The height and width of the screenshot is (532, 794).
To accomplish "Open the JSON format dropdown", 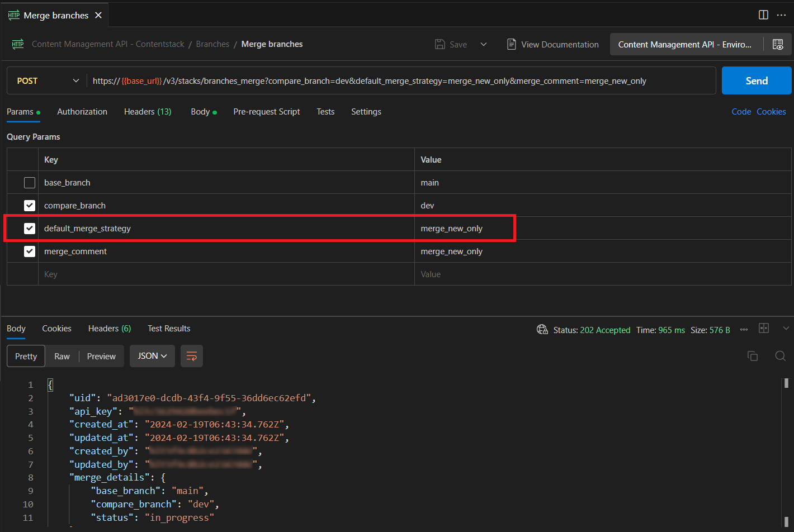I will pyautogui.click(x=152, y=356).
